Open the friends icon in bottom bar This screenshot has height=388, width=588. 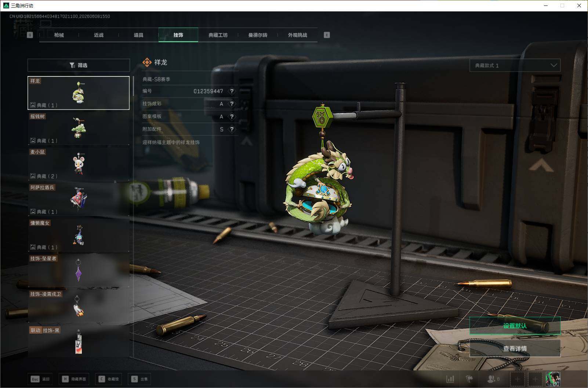point(491,379)
